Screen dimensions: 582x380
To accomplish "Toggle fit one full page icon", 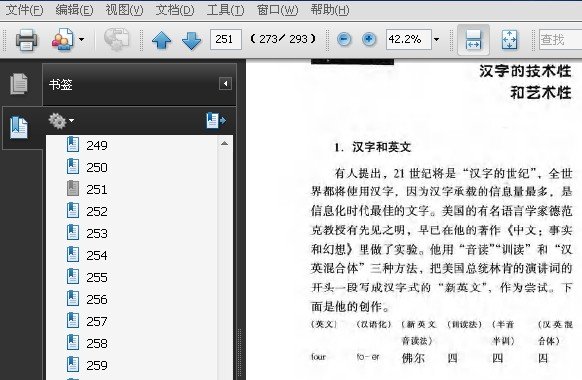I will tap(509, 40).
